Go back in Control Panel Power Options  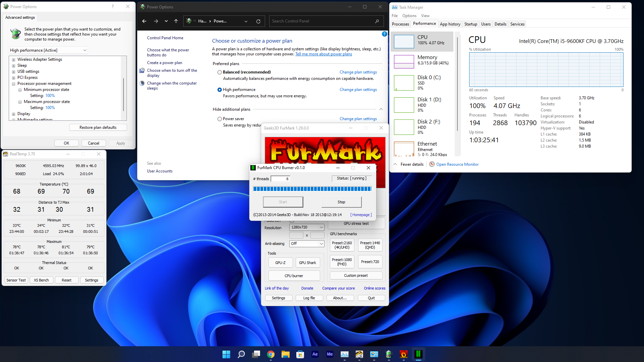coord(144,21)
